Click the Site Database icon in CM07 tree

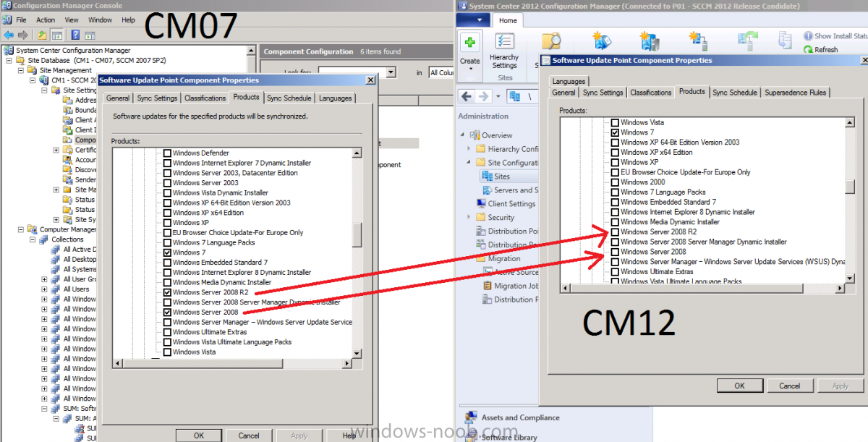tap(20, 61)
